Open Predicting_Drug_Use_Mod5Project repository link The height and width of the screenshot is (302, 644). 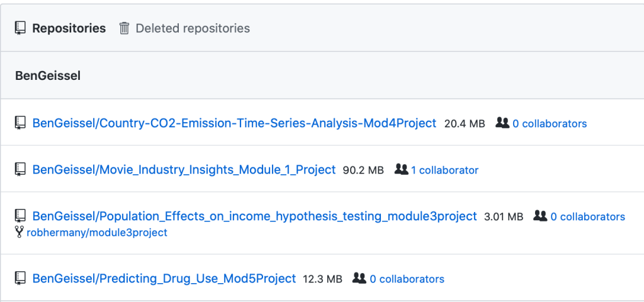[x=164, y=278]
